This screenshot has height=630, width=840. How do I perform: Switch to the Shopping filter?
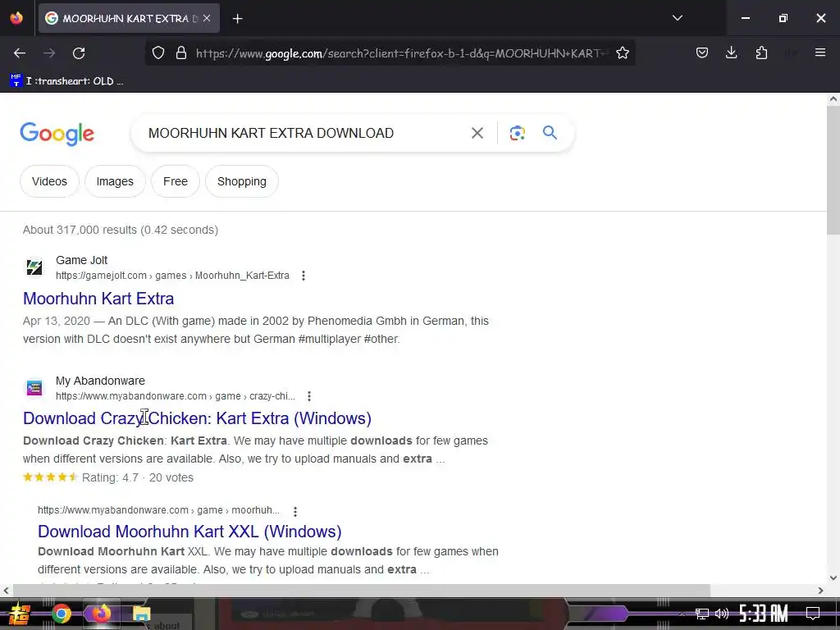[x=242, y=181]
